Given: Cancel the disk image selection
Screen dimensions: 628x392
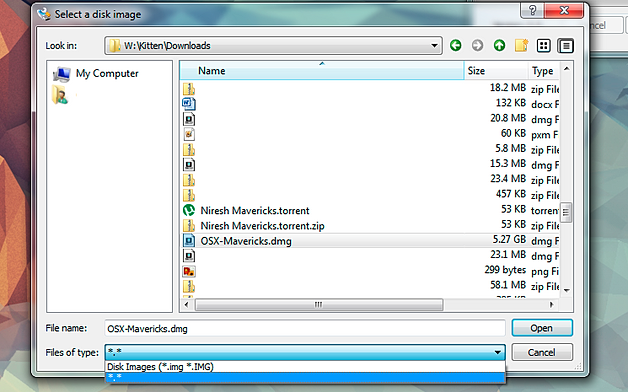Looking at the screenshot, I should point(542,352).
